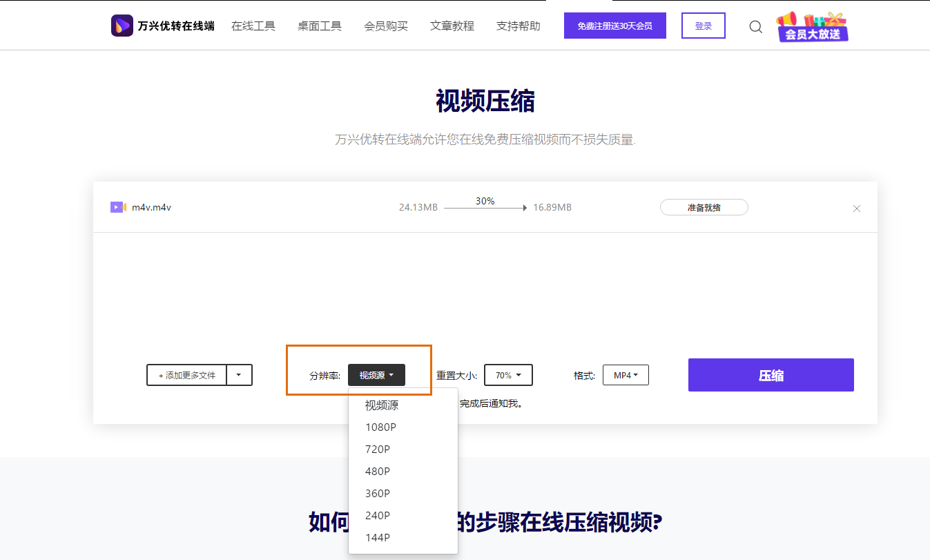The width and height of the screenshot is (930, 560).
Task: Select 720P from resolution list
Action: 378,450
